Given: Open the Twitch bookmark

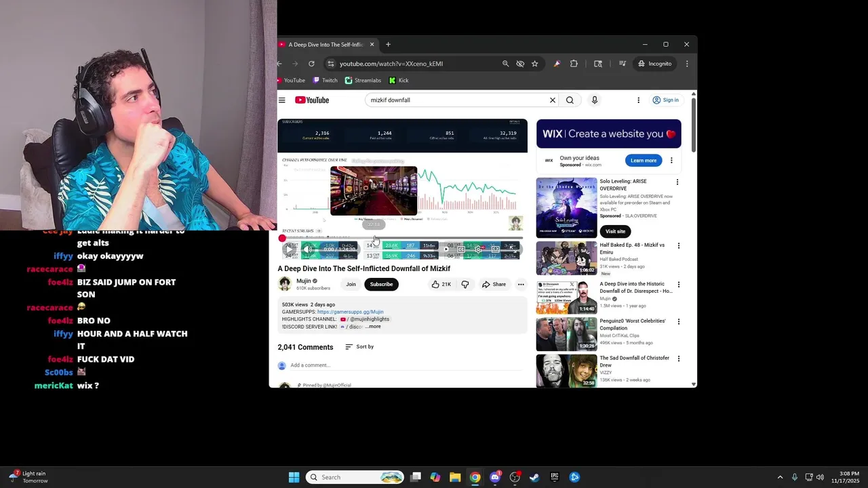Looking at the screenshot, I should pos(325,80).
